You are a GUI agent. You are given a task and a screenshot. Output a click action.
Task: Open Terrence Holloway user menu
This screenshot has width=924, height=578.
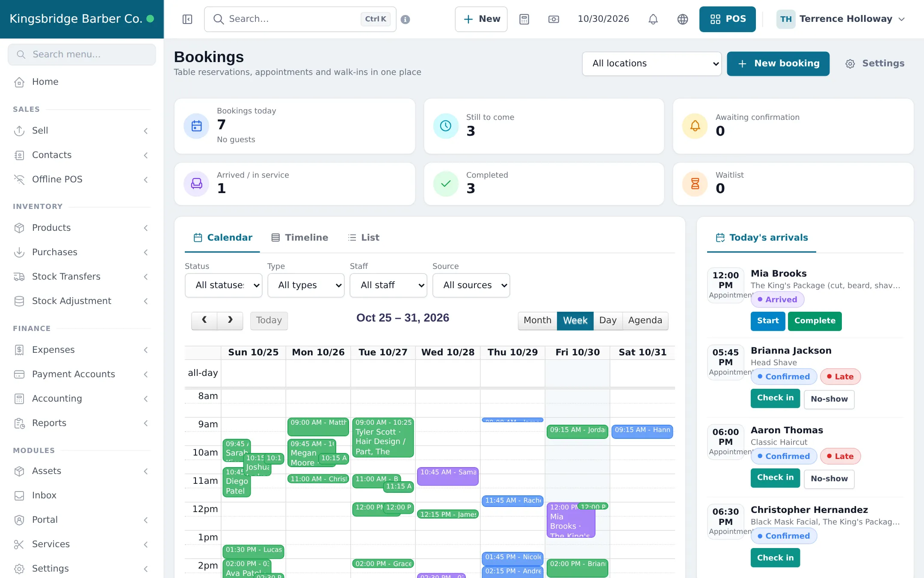click(841, 19)
